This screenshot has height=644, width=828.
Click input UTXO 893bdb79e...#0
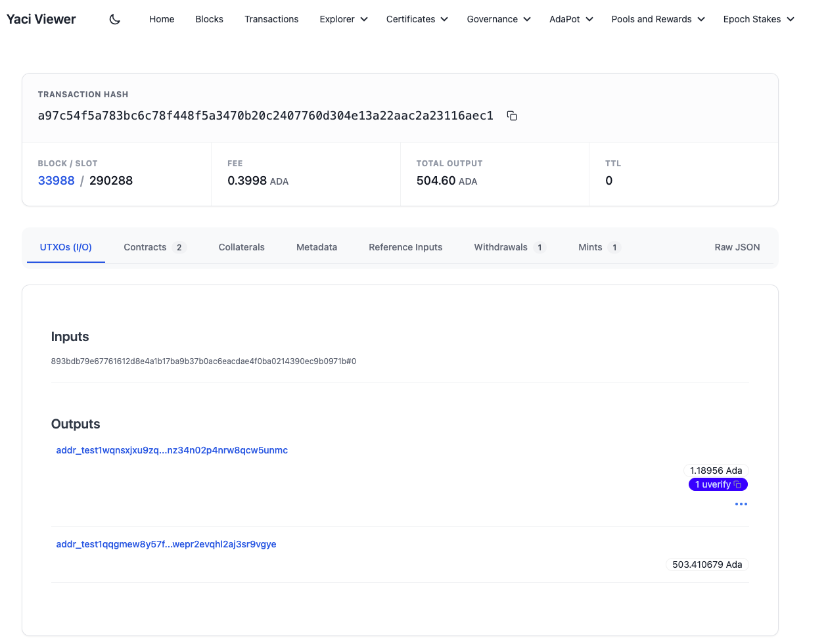[204, 361]
